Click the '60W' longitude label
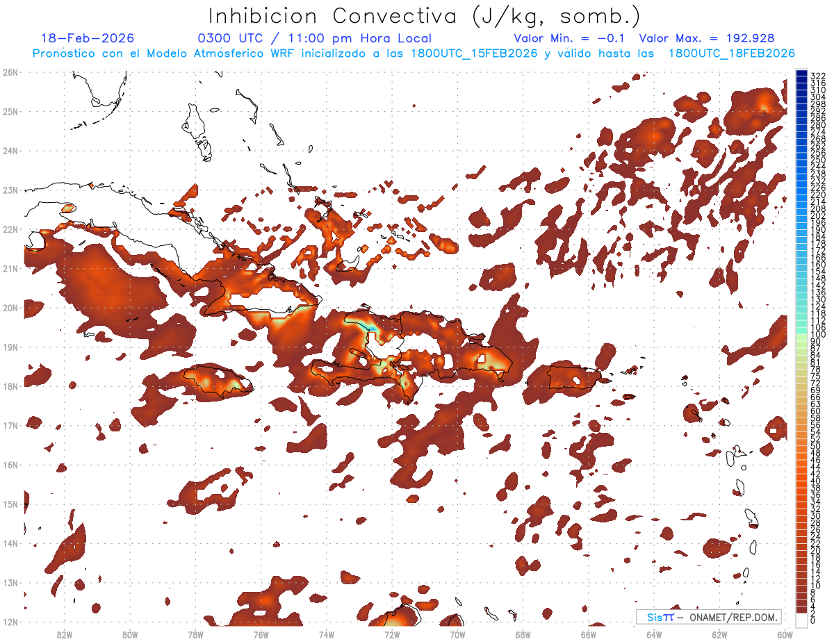Viewport: 834px width, 644px height. pyautogui.click(x=785, y=634)
